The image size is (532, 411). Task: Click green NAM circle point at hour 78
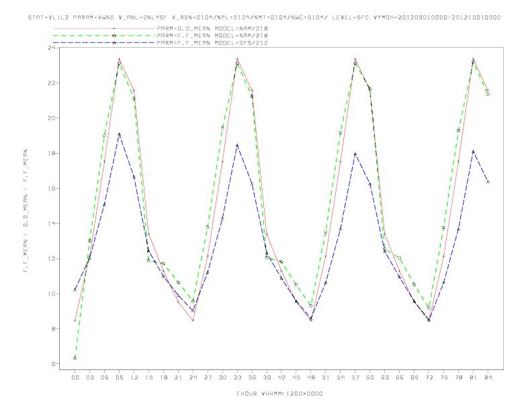point(458,130)
